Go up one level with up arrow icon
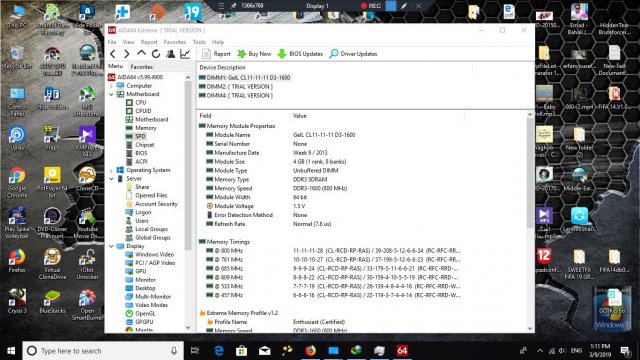 [x=141, y=53]
